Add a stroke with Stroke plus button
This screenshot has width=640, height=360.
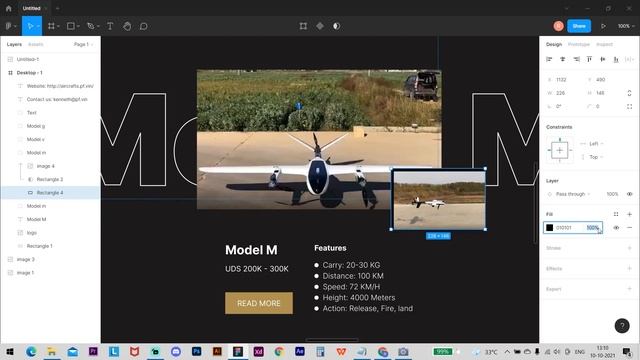tap(629, 248)
